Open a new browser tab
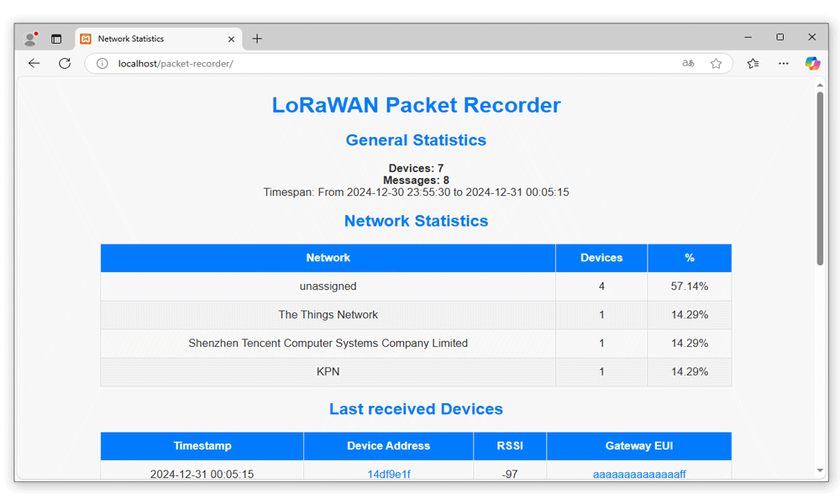 point(257,39)
